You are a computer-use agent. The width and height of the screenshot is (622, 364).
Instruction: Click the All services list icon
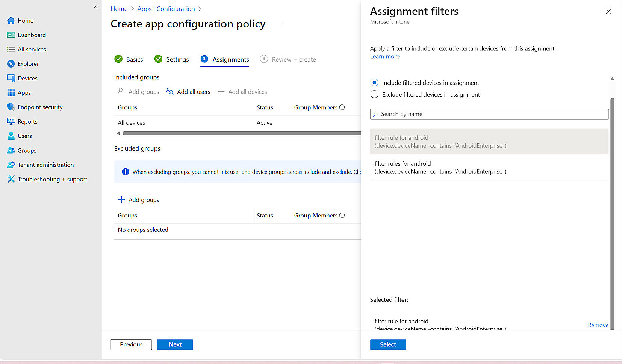[x=11, y=50]
